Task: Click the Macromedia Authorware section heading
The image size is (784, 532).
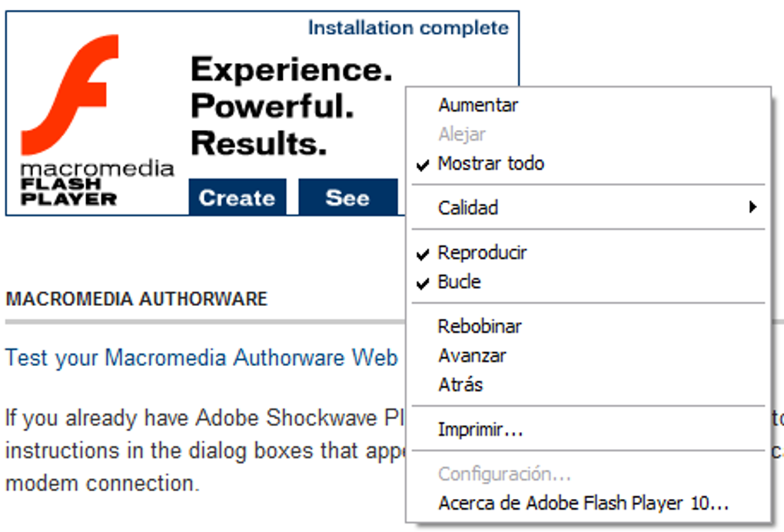Action: pos(136,299)
